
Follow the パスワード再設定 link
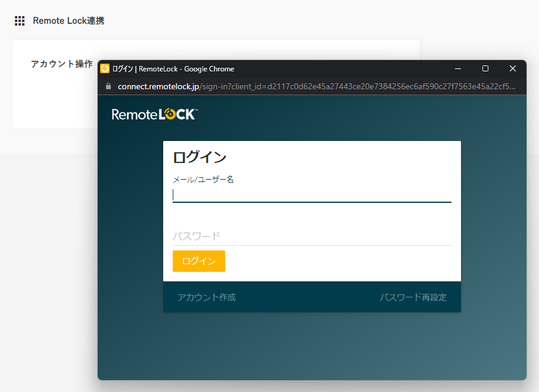pyautogui.click(x=413, y=297)
